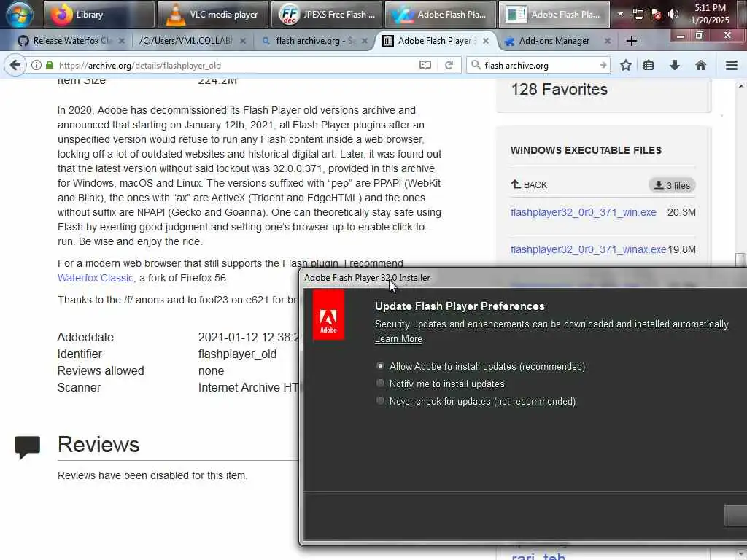This screenshot has height=560, width=747.
Task: Submit search with the go arrow
Action: (x=603, y=65)
